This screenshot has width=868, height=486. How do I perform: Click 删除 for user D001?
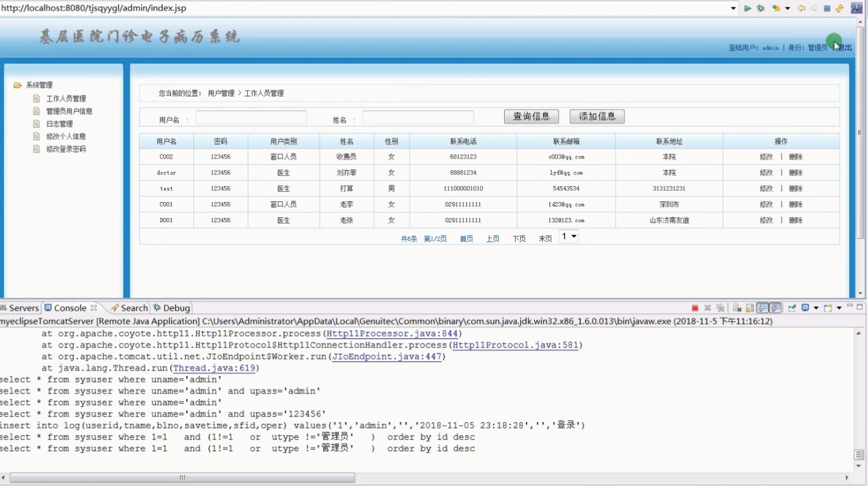(796, 220)
